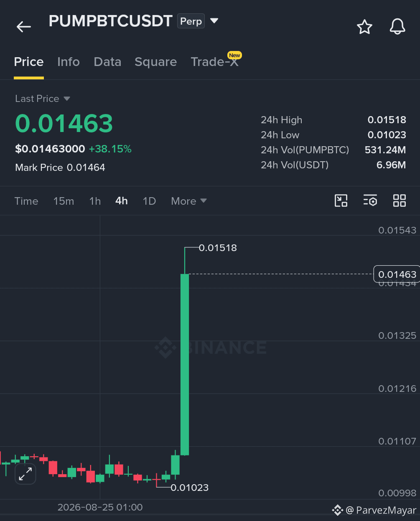This screenshot has height=521, width=420.
Task: Tap the large 0.01463 last price
Action: coord(64,124)
